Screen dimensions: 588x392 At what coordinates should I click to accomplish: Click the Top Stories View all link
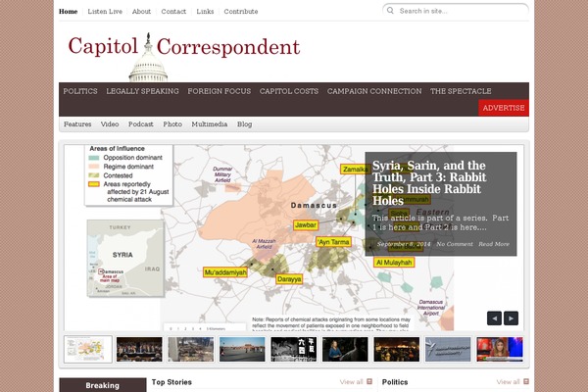click(352, 382)
